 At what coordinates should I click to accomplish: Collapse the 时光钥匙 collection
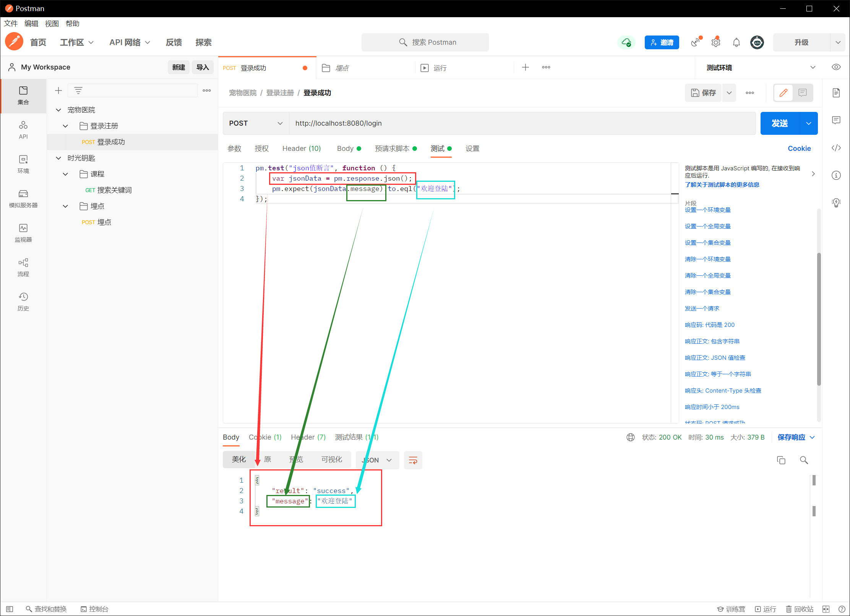58,158
